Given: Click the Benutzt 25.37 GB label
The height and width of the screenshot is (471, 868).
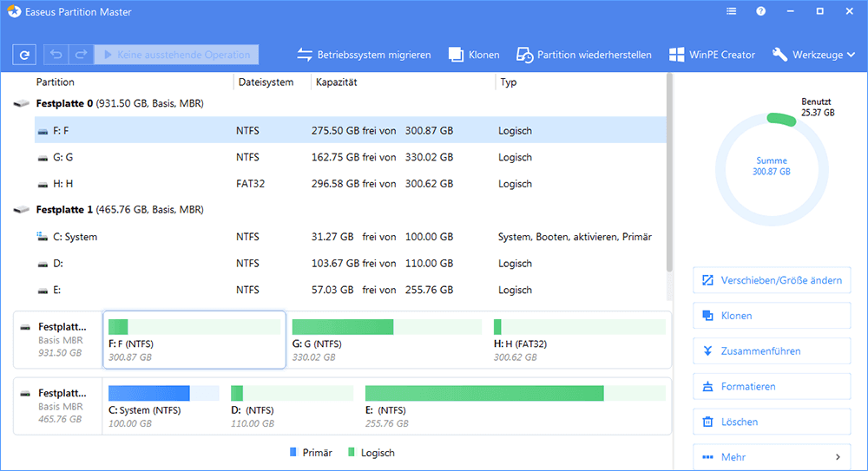Looking at the screenshot, I should pyautogui.click(x=818, y=107).
